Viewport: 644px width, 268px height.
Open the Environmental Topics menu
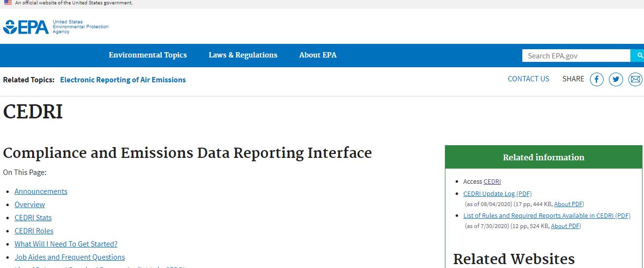[147, 55]
